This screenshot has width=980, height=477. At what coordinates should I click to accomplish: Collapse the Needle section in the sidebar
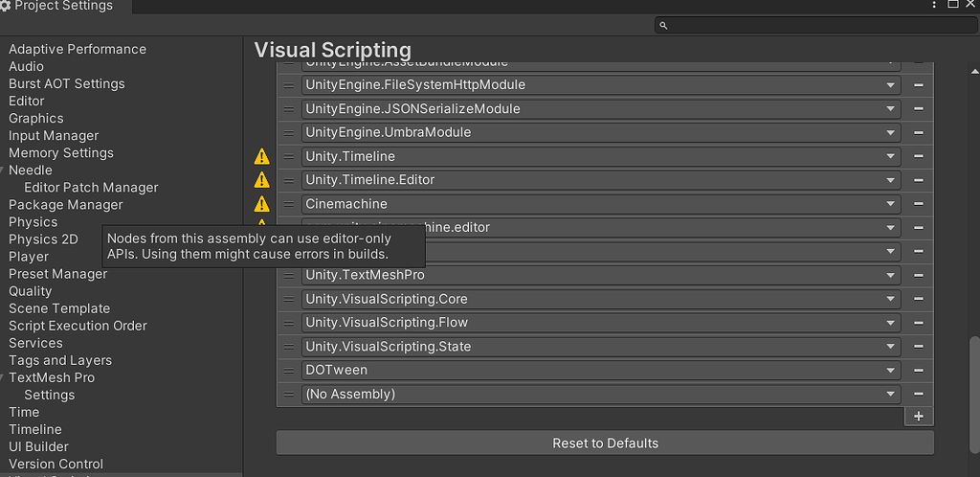click(x=4, y=170)
